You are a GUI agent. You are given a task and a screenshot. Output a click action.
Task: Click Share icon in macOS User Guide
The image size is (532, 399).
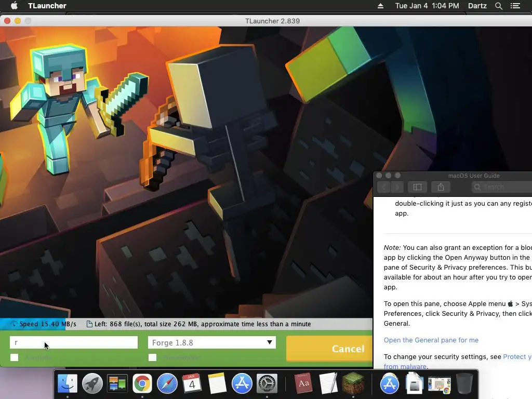(x=441, y=187)
